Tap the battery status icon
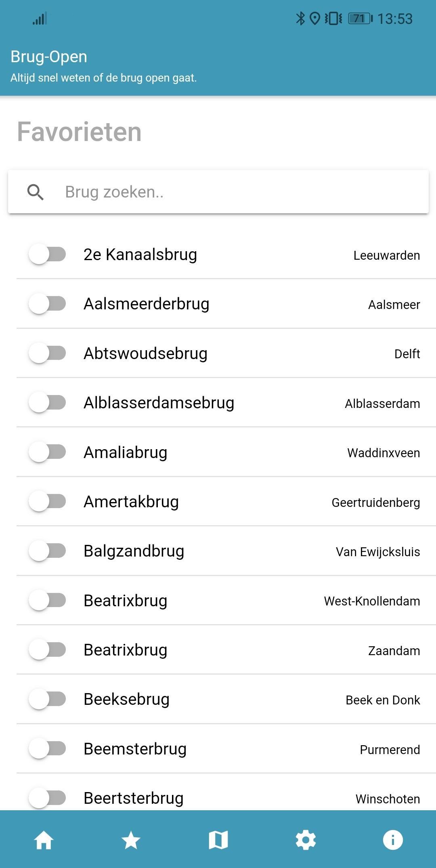The image size is (436, 868). click(x=360, y=19)
